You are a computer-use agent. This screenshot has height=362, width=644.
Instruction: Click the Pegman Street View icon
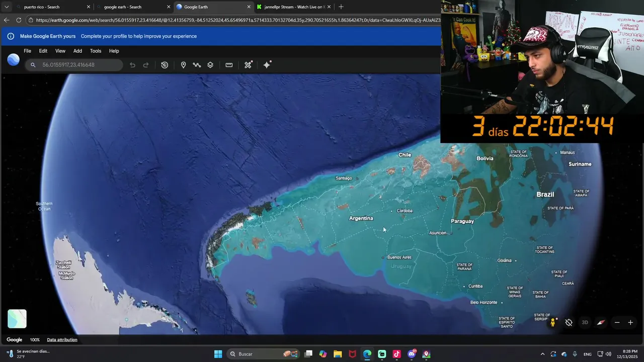553,322
